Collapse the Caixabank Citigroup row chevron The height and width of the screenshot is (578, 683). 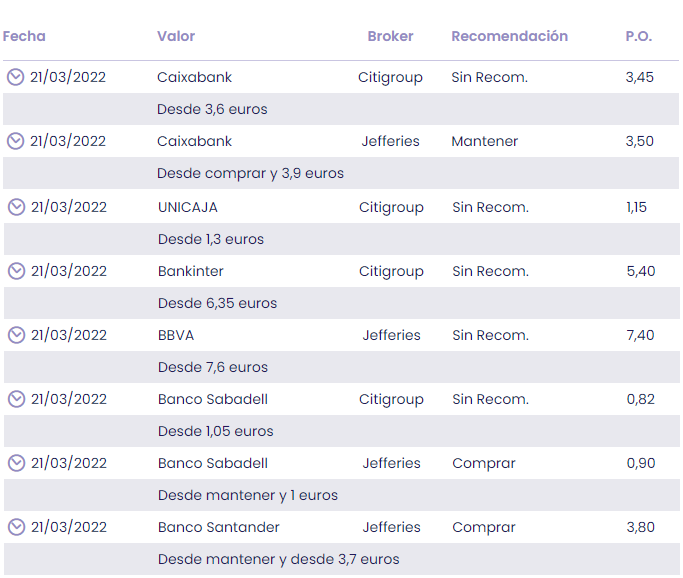pyautogui.click(x=15, y=77)
